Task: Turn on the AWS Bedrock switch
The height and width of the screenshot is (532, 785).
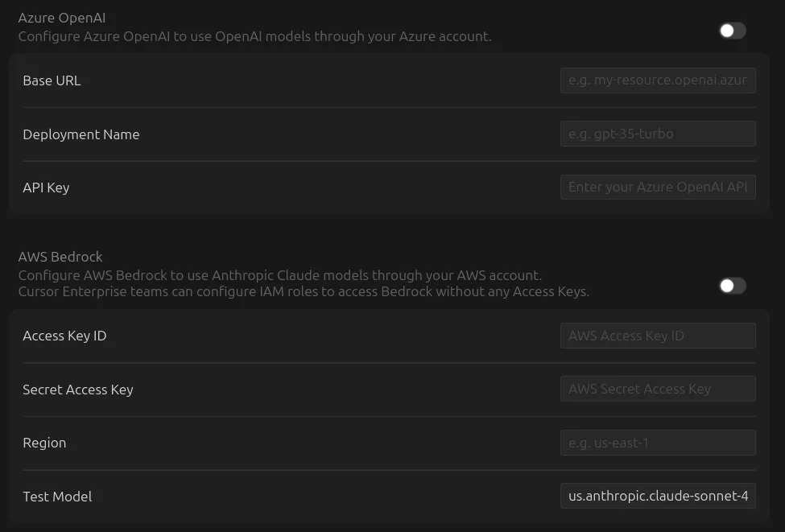Action: click(732, 286)
